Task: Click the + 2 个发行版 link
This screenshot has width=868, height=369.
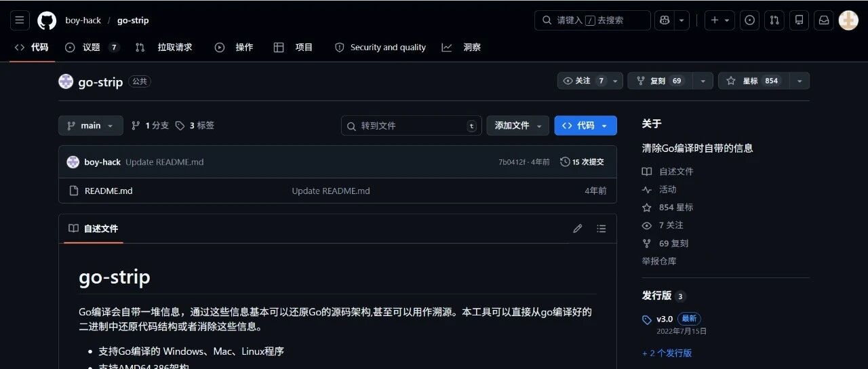Action: 667,353
